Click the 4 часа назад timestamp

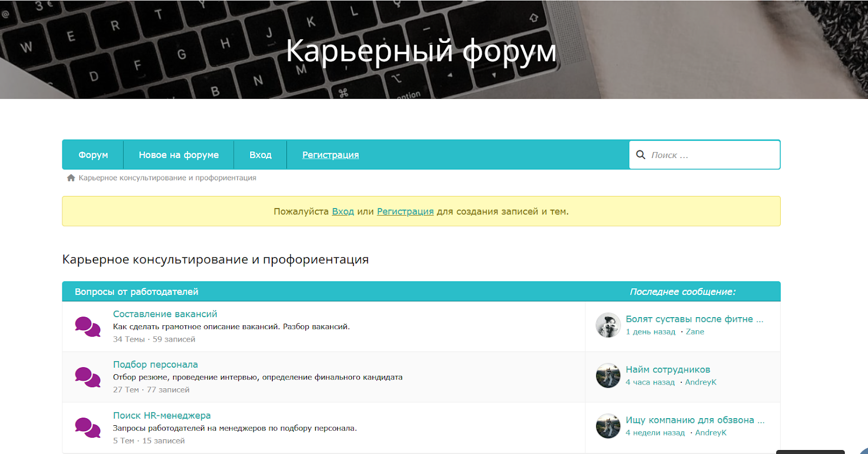[x=650, y=382]
